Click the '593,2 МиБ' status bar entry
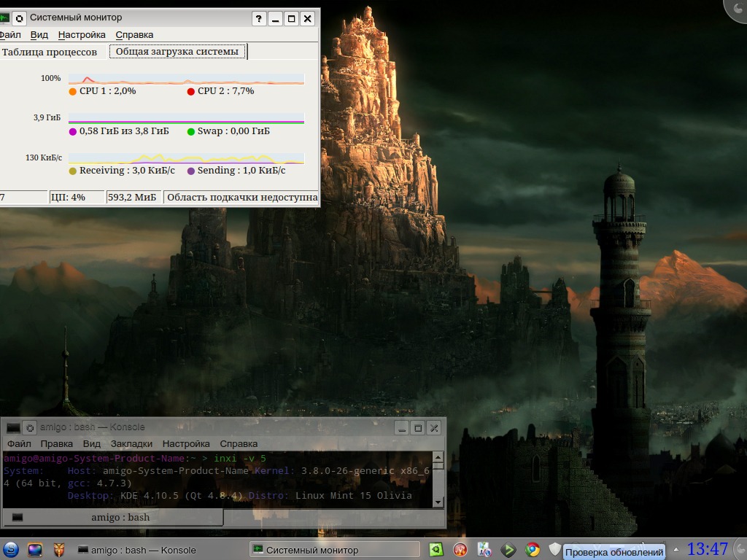The height and width of the screenshot is (560, 747). click(x=133, y=197)
